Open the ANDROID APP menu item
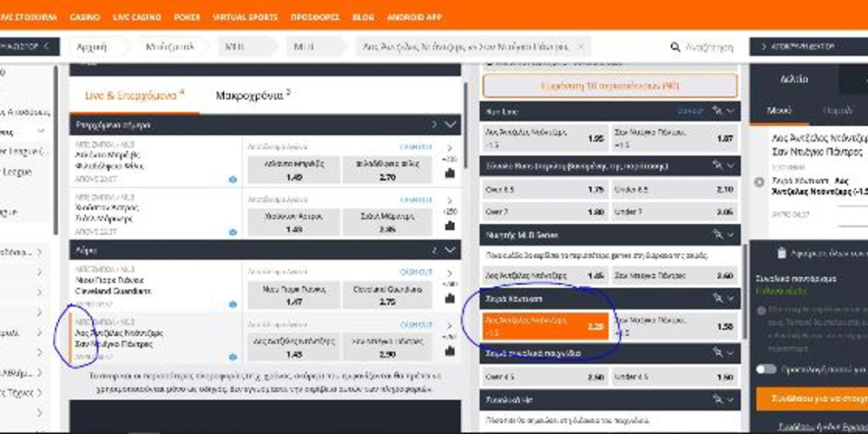The width and height of the screenshot is (868, 434). coord(415,17)
